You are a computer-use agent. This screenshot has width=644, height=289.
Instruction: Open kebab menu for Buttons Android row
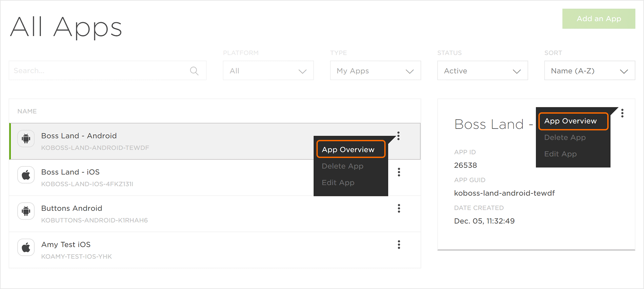(399, 209)
